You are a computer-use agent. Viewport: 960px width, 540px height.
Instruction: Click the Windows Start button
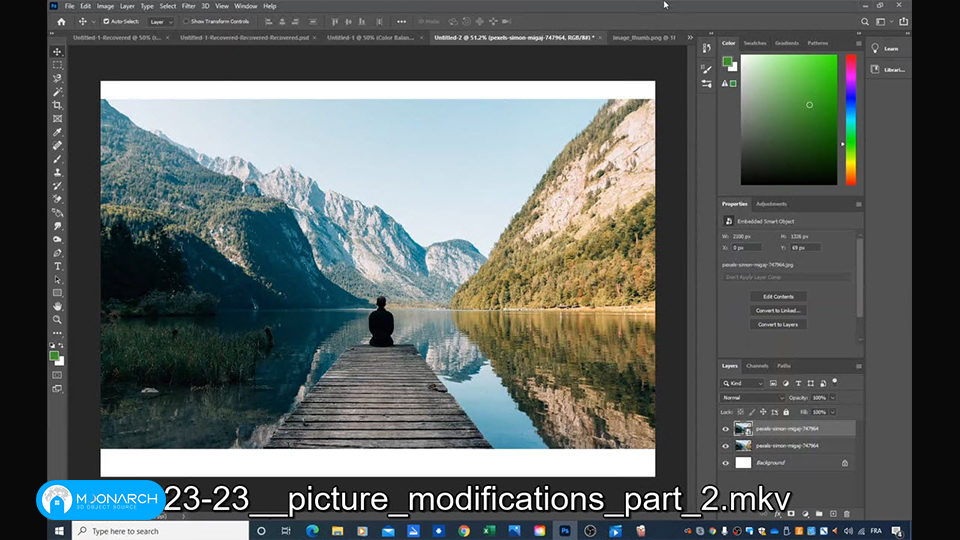[x=59, y=531]
